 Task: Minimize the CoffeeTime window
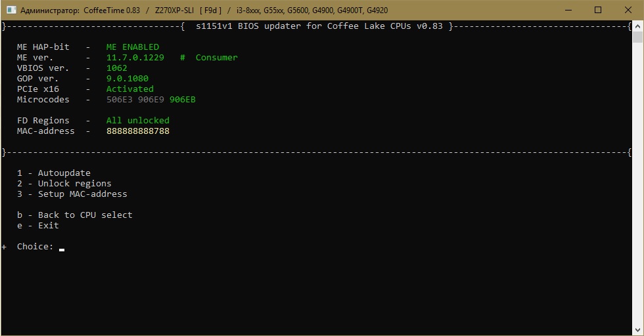click(568, 10)
